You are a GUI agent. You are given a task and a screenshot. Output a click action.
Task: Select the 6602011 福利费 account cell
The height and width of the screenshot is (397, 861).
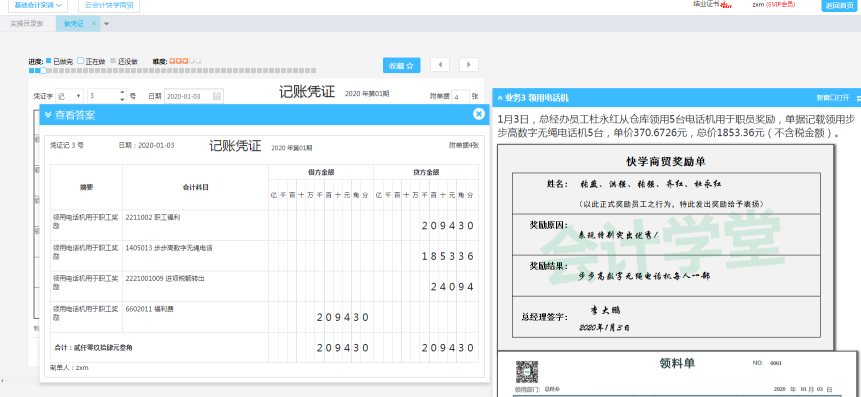[x=195, y=317]
